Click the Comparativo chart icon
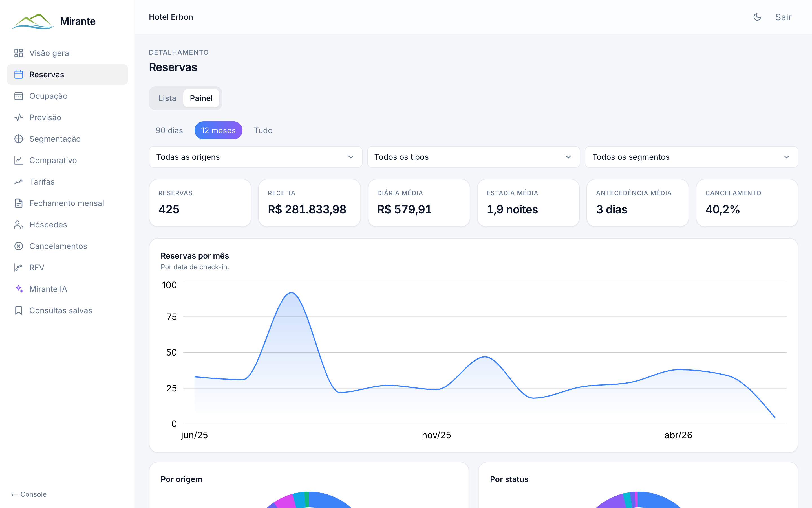 point(18,161)
